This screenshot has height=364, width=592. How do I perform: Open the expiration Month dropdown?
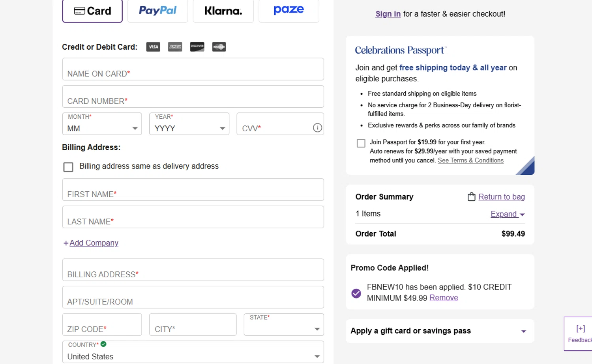coord(102,124)
